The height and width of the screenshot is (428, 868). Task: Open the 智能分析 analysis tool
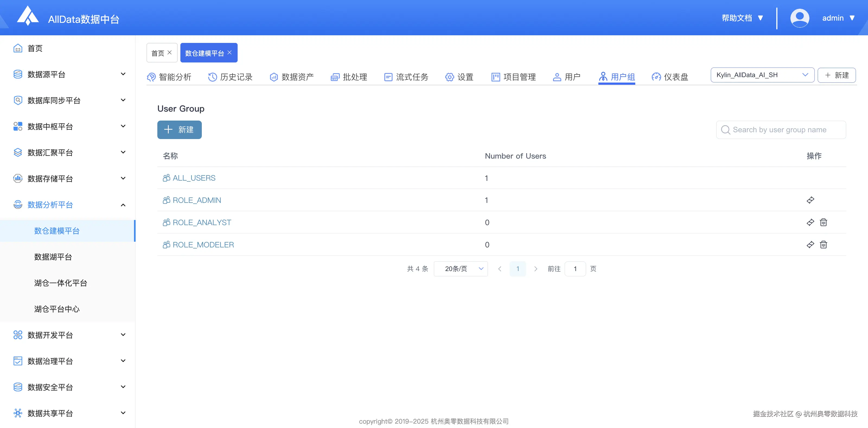(x=175, y=77)
